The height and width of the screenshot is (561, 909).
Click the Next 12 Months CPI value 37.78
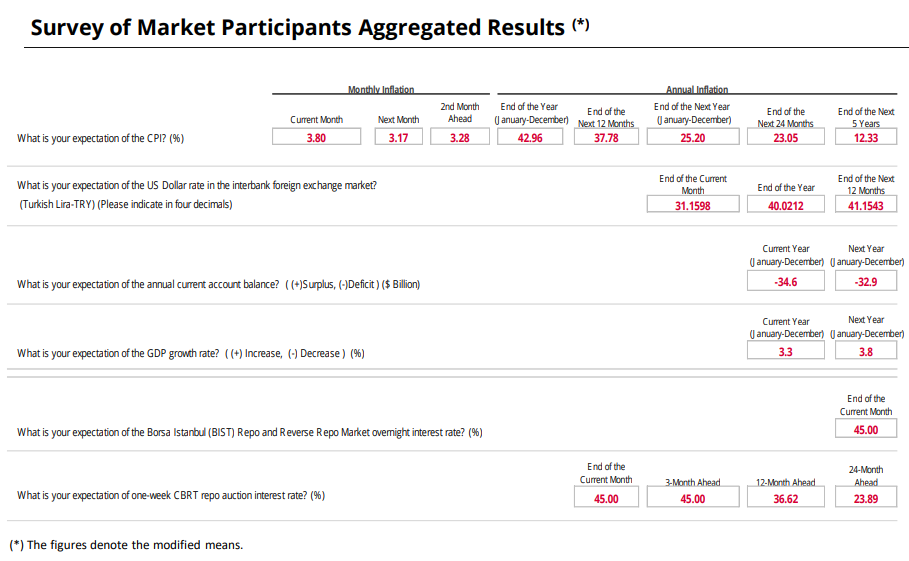tap(606, 138)
